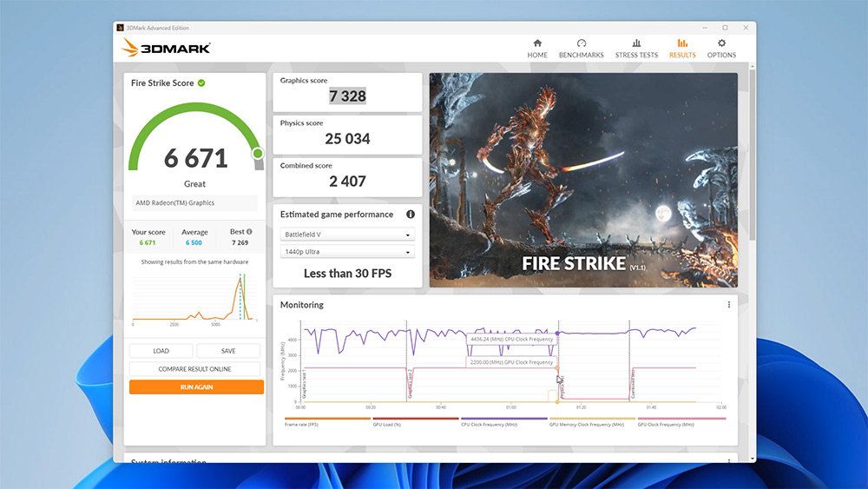Open the Results bar chart icon
Screen dimensions: 868x489
click(682, 43)
